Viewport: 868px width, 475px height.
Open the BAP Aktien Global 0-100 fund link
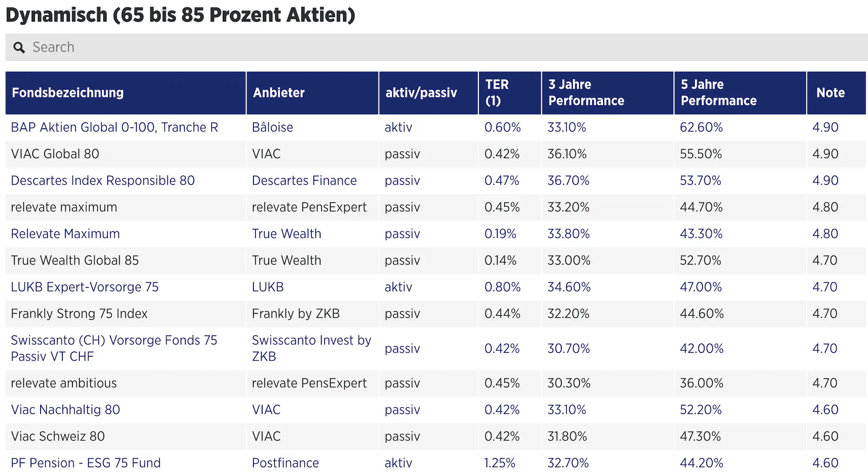(x=113, y=127)
